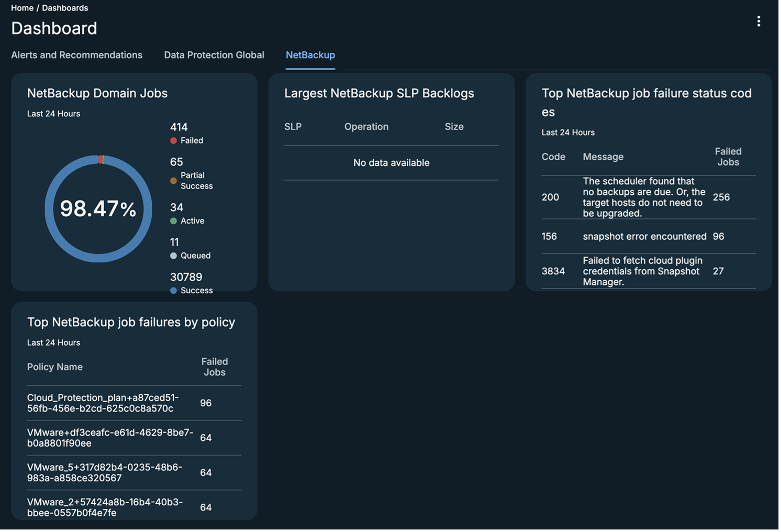Open the Data Protection Global tab
Screen dimensions: 781x532
click(x=214, y=55)
